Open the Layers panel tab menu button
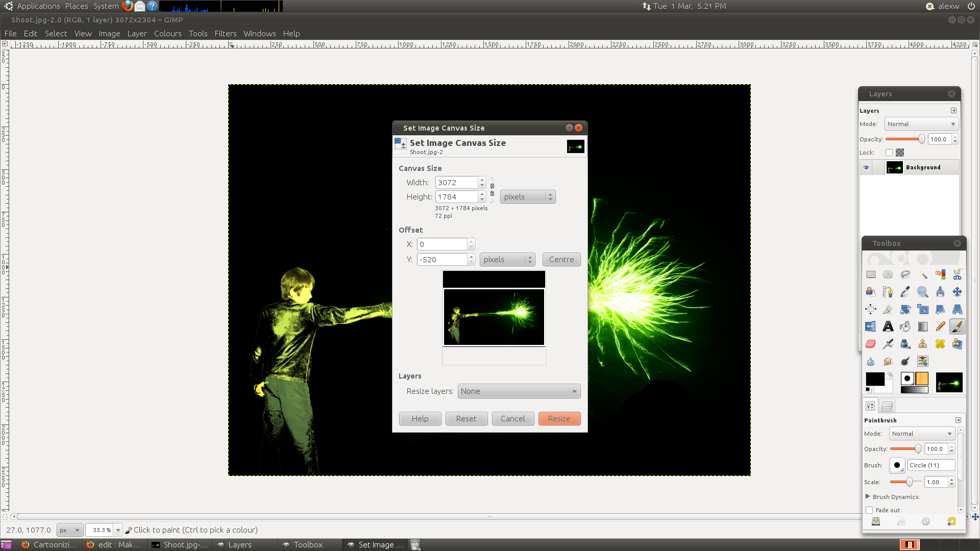The width and height of the screenshot is (980, 551). pyautogui.click(x=953, y=111)
